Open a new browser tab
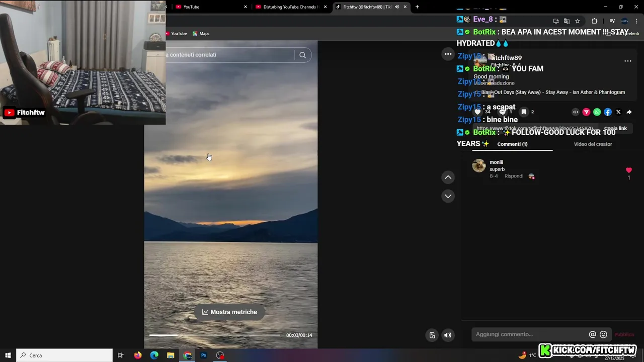The width and height of the screenshot is (644, 362). (417, 7)
